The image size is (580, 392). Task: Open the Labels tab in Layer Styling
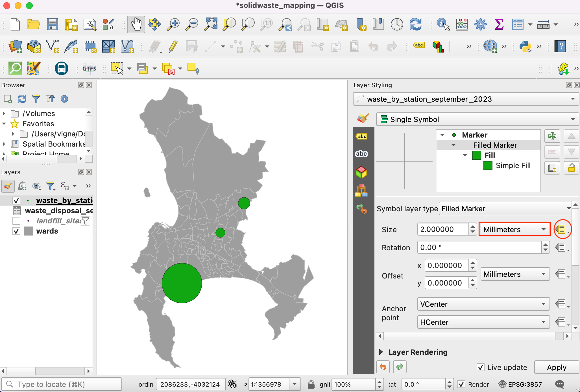click(x=362, y=136)
